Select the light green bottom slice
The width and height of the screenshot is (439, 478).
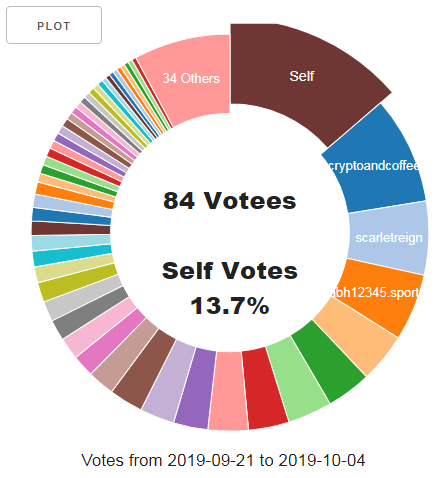[297, 380]
